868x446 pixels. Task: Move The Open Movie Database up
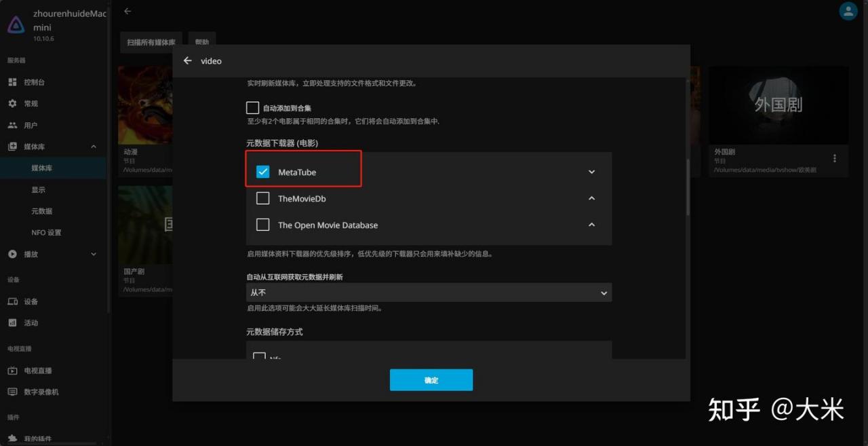(591, 225)
